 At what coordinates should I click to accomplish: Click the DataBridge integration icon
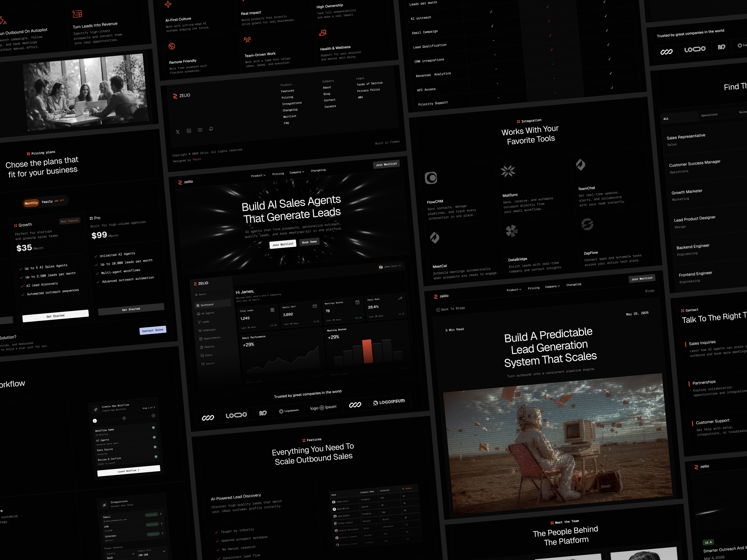point(512,231)
